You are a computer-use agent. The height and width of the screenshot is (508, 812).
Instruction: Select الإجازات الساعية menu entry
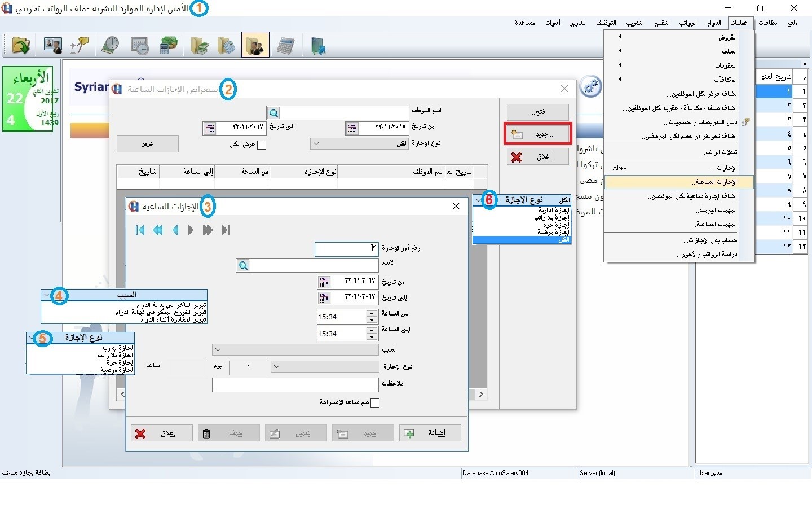tap(679, 182)
